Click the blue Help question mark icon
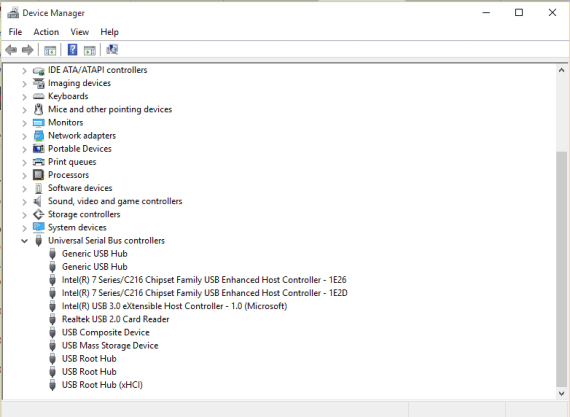The width and height of the screenshot is (570, 417). pyautogui.click(x=72, y=49)
